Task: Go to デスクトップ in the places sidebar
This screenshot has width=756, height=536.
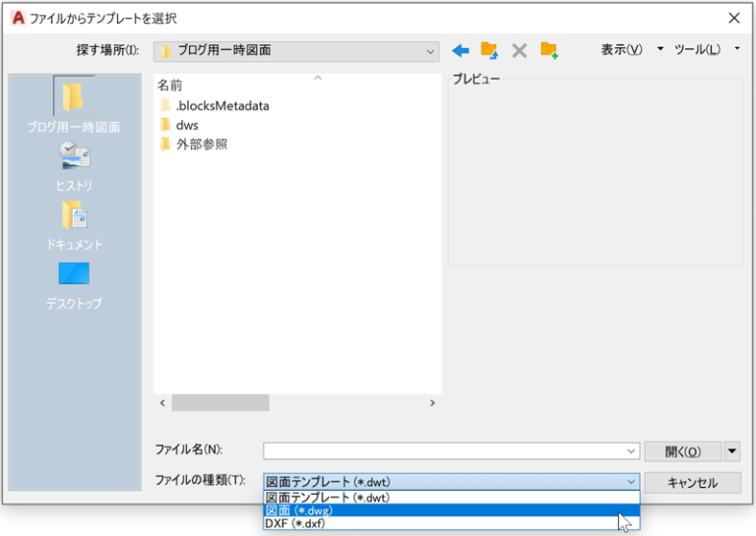Action: pyautogui.click(x=74, y=282)
